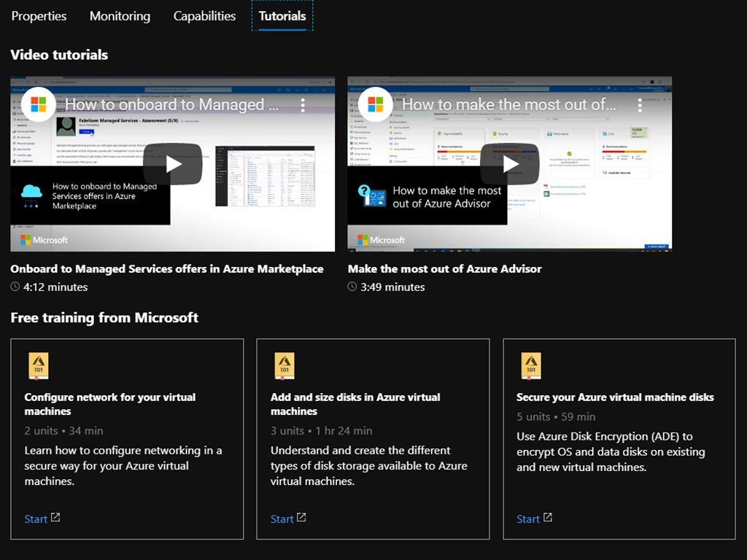Click Microsoft channel logo on Managed Services video

click(39, 104)
